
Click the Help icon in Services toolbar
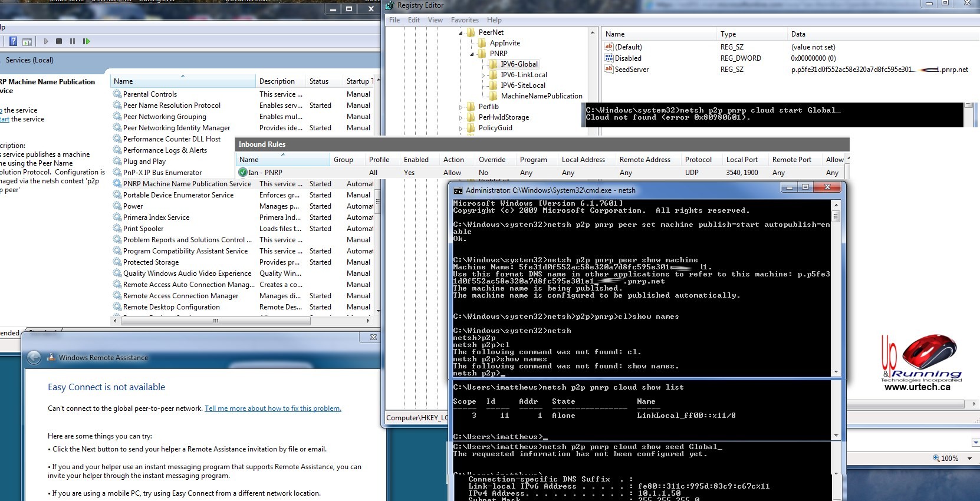[13, 41]
